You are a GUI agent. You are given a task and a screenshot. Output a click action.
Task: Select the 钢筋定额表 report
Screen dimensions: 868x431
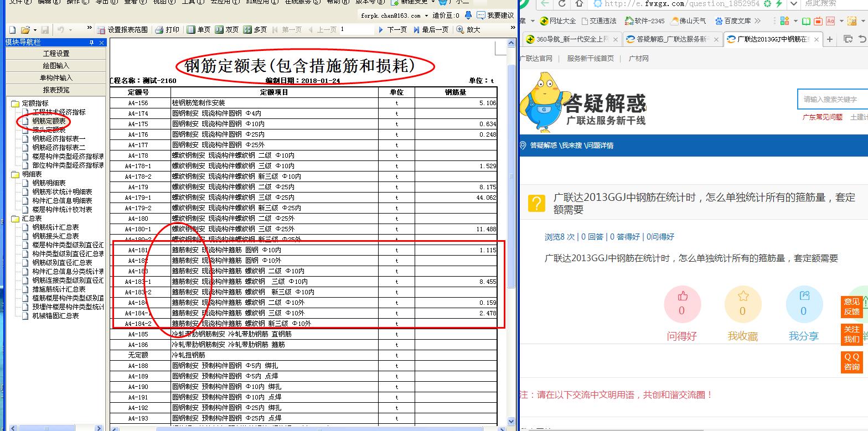click(x=49, y=121)
